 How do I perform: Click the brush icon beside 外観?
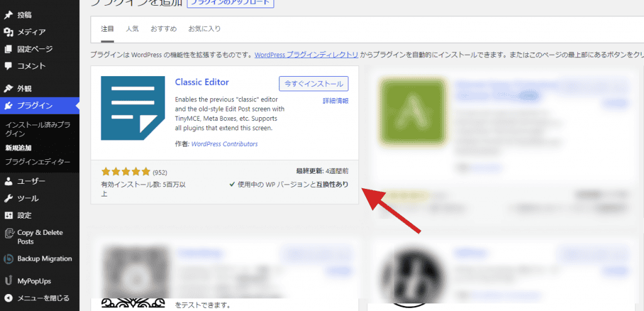pos(8,88)
